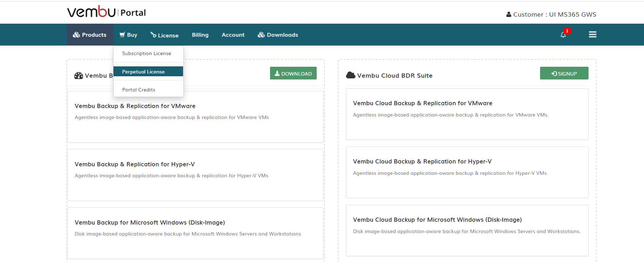Click the cubes icon beside Products
The image size is (644, 262).
76,35
